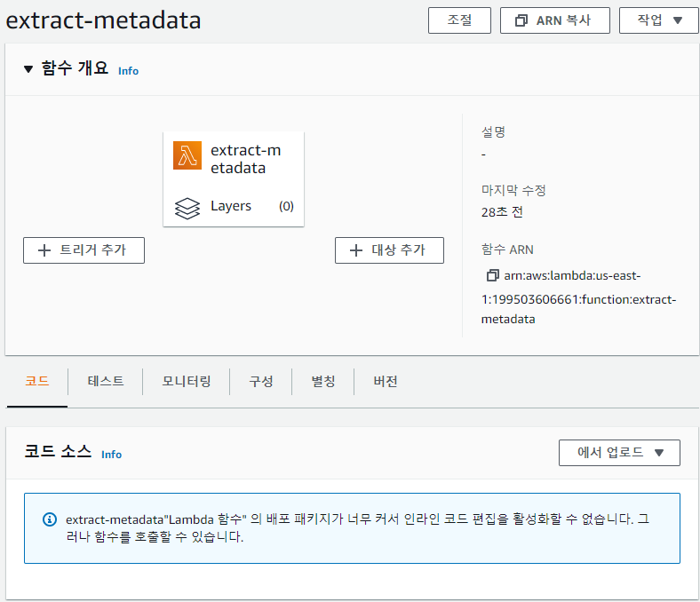This screenshot has width=700, height=602.
Task: Copy ARN using the icon beside arn:aws:lambda
Action: 492,275
